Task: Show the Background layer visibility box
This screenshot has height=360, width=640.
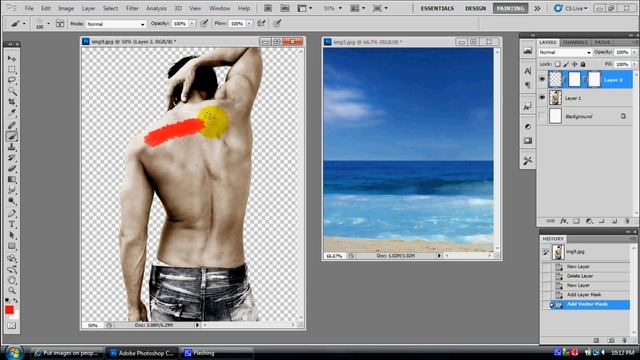Action: (542, 116)
